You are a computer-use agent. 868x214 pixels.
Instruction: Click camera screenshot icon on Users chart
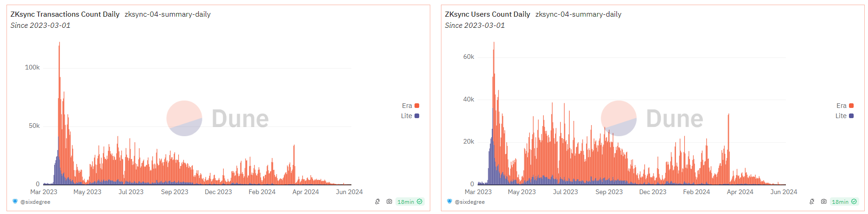pos(823,201)
